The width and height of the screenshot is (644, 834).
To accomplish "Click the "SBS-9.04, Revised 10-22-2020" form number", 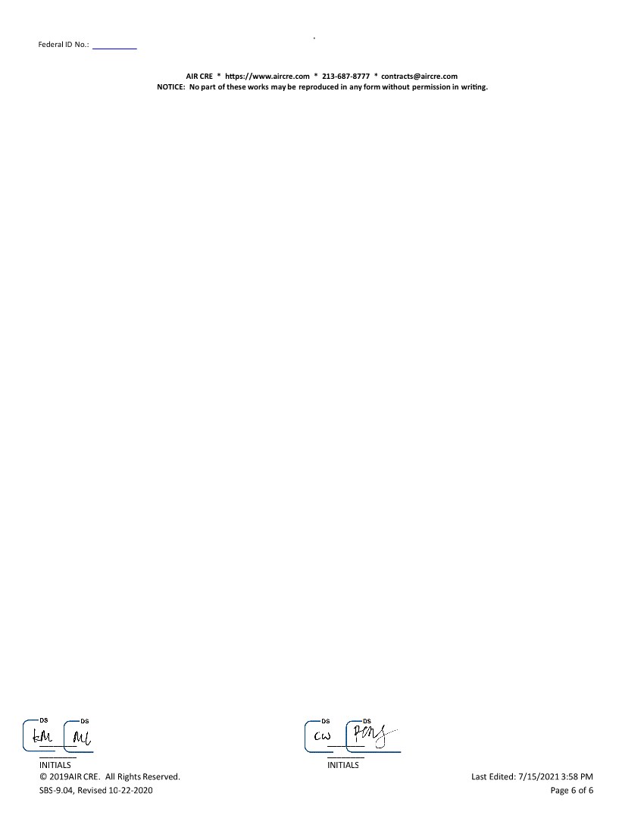I will (x=96, y=791).
